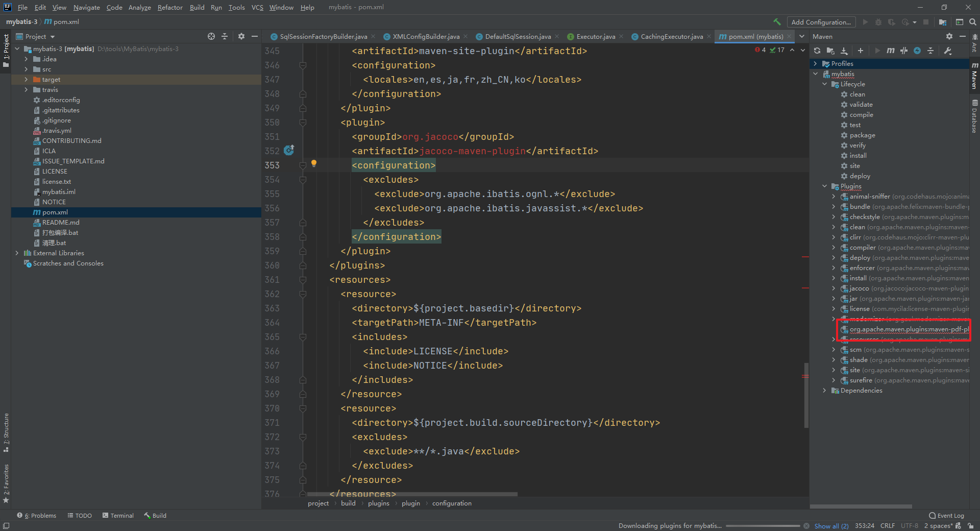Toggle Maven Offline Mode icon

904,51
